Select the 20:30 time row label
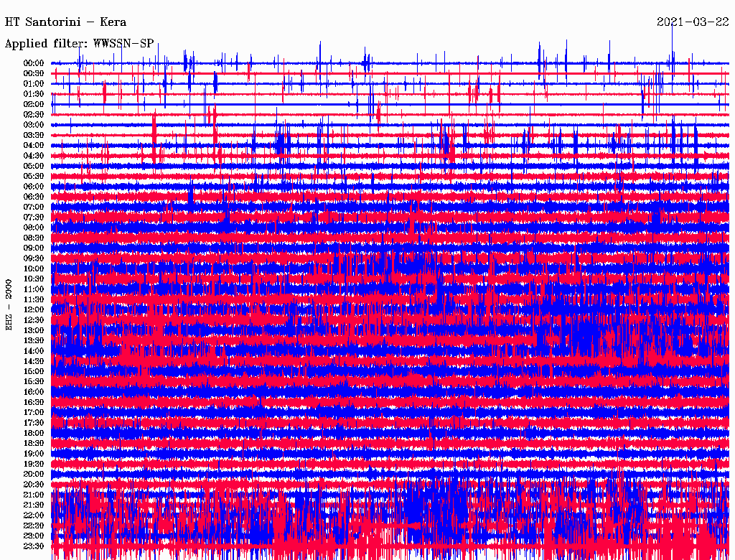735x560 pixels. coord(34,485)
